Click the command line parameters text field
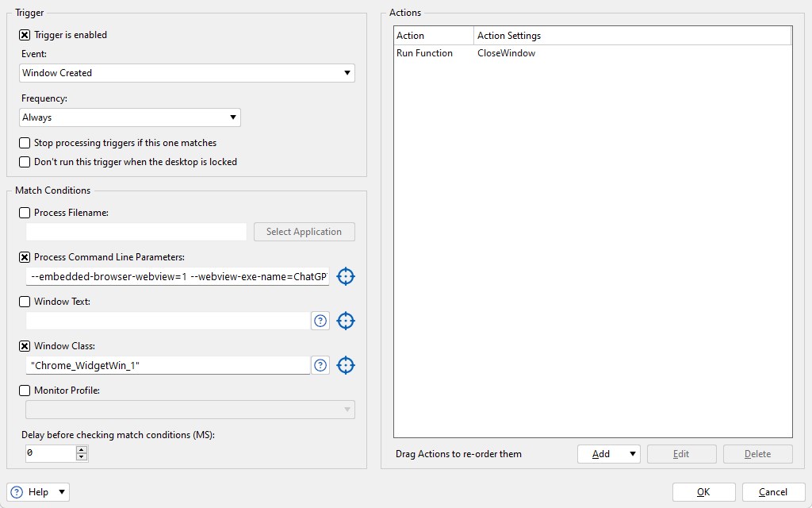The width and height of the screenshot is (812, 508). tap(177, 276)
